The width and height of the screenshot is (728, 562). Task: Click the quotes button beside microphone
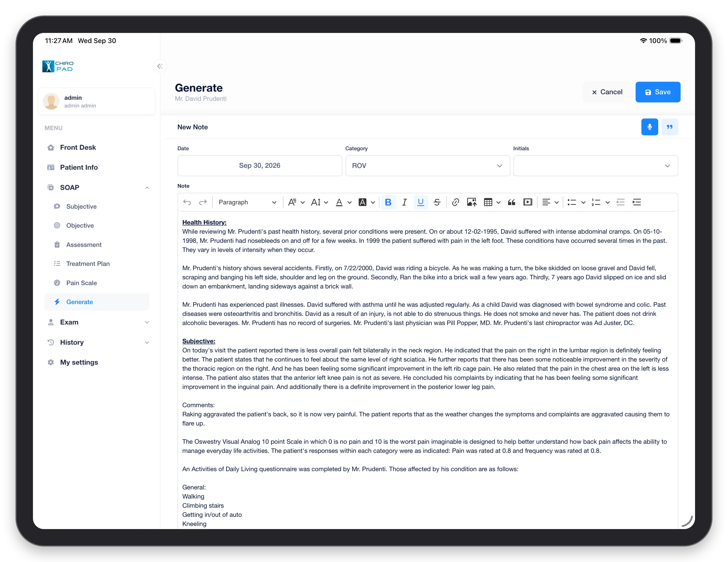(669, 127)
